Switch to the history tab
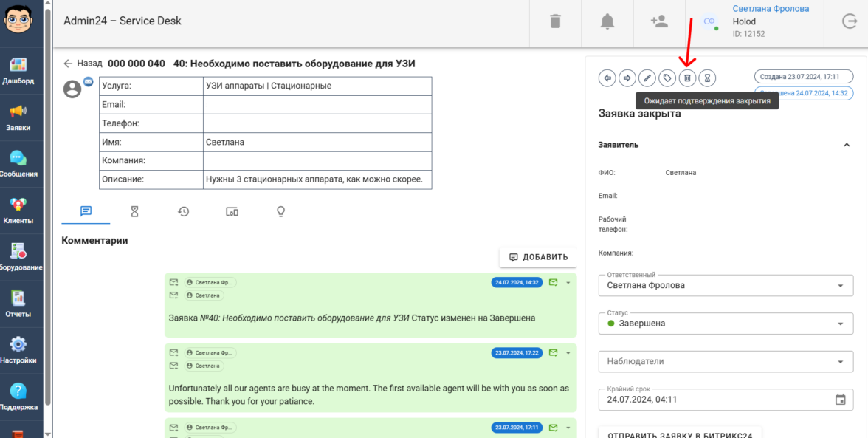The height and width of the screenshot is (438, 868). click(183, 212)
